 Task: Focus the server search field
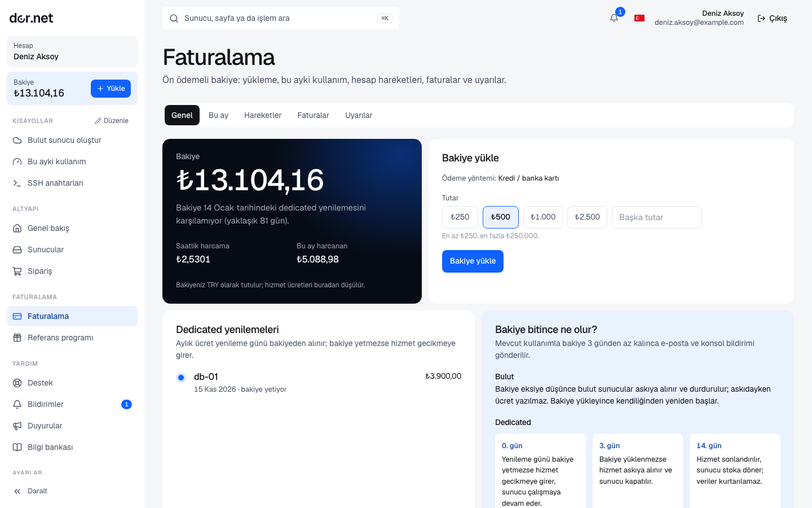(281, 18)
